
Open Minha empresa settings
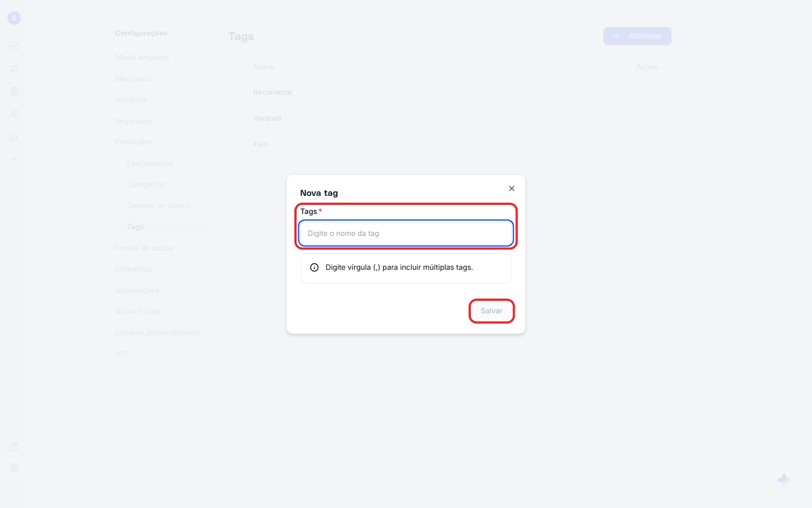(x=142, y=58)
